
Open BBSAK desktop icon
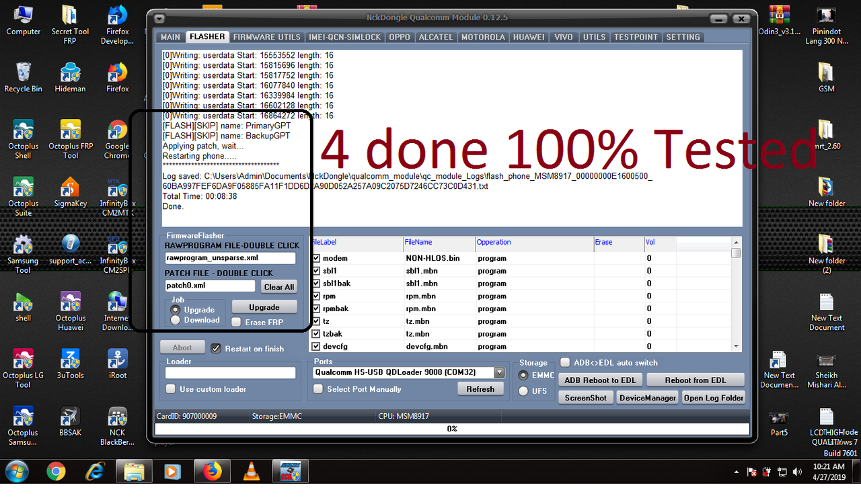(x=70, y=421)
